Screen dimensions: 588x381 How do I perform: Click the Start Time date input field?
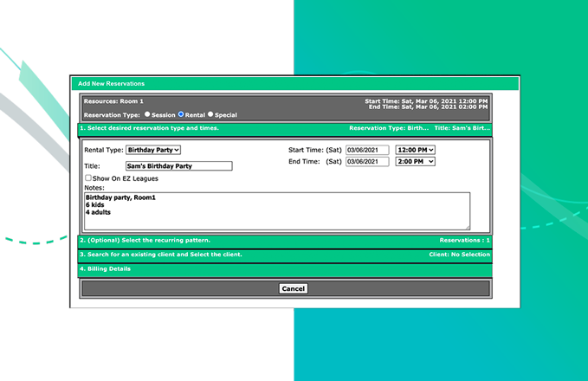pos(367,150)
